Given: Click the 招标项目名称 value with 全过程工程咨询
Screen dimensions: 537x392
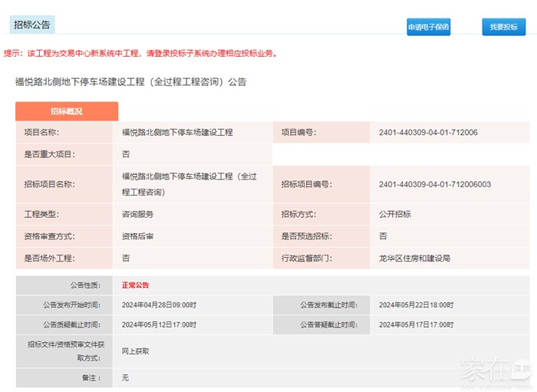Looking at the screenshot, I should pyautogui.click(x=189, y=184).
